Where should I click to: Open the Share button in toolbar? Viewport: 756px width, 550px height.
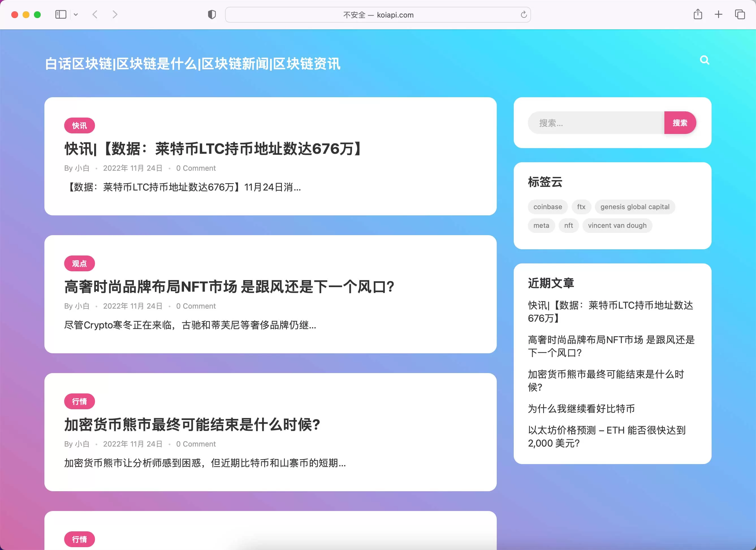coord(698,14)
